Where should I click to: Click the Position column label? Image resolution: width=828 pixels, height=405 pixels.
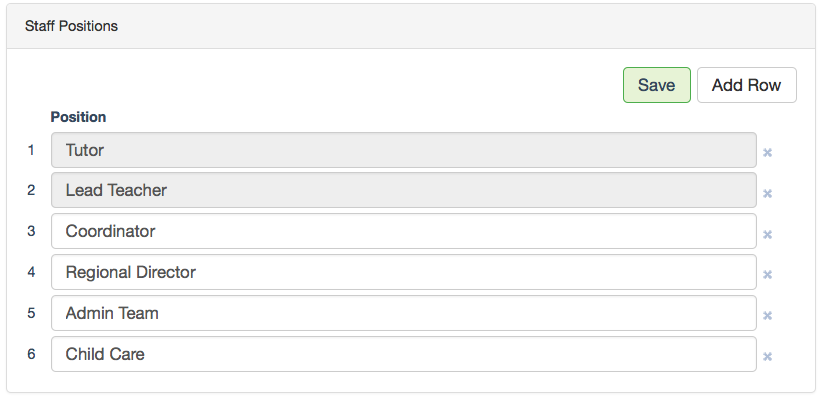pyautogui.click(x=78, y=117)
